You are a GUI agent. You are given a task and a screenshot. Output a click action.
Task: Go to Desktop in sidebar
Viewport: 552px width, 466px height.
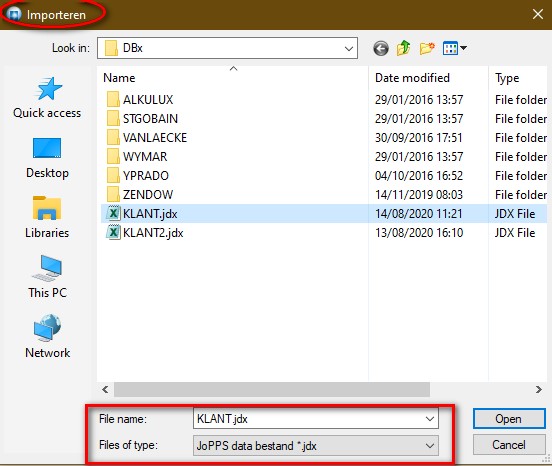click(x=47, y=158)
